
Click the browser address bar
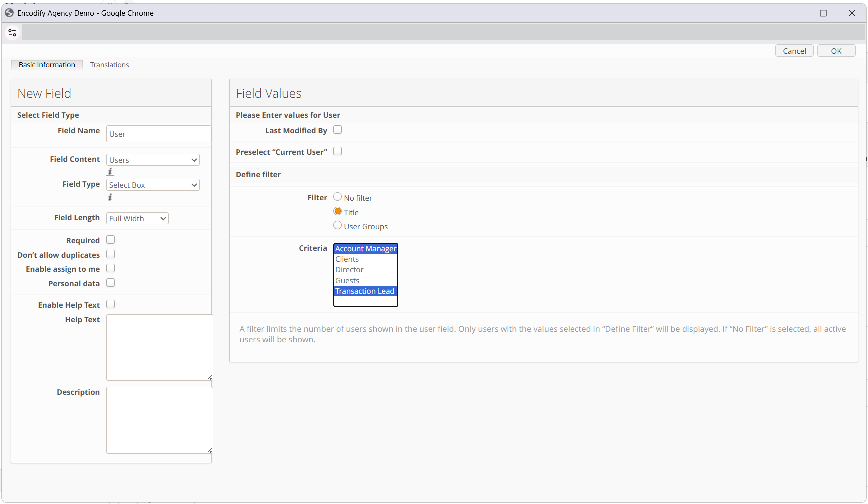click(443, 33)
